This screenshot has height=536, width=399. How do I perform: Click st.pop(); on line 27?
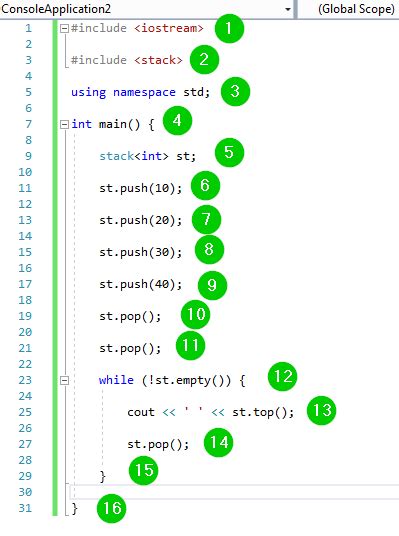click(x=158, y=444)
